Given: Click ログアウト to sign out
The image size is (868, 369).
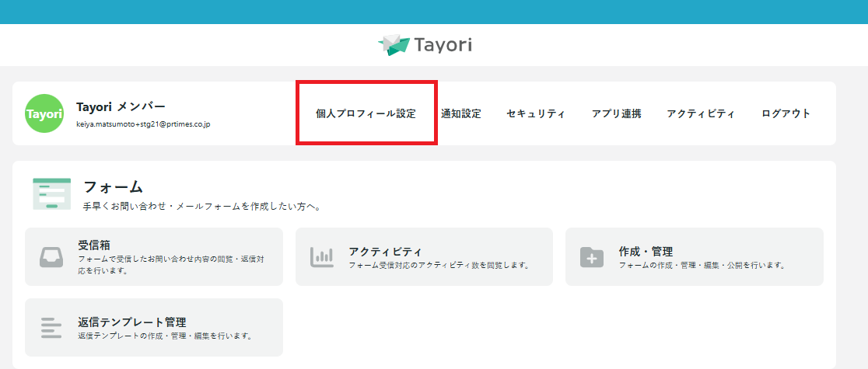Looking at the screenshot, I should click(x=786, y=114).
